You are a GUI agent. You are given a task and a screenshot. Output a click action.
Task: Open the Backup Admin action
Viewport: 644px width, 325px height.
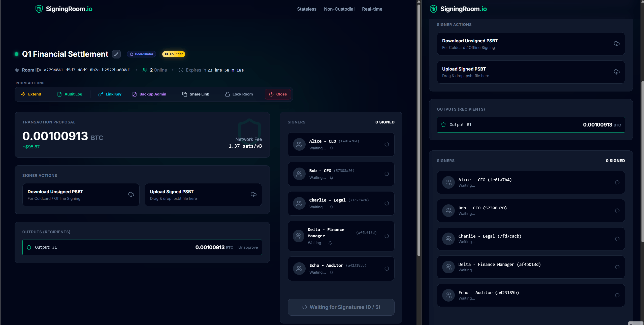[x=149, y=94]
